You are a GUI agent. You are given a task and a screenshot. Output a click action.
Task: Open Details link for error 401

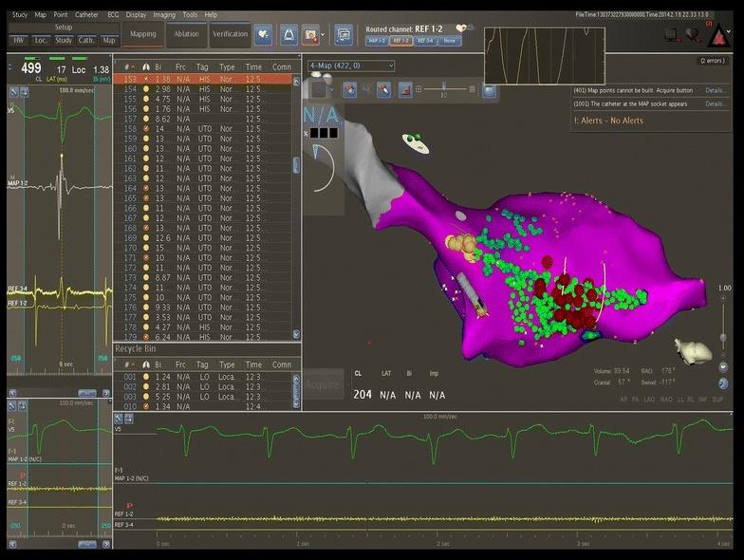(716, 90)
